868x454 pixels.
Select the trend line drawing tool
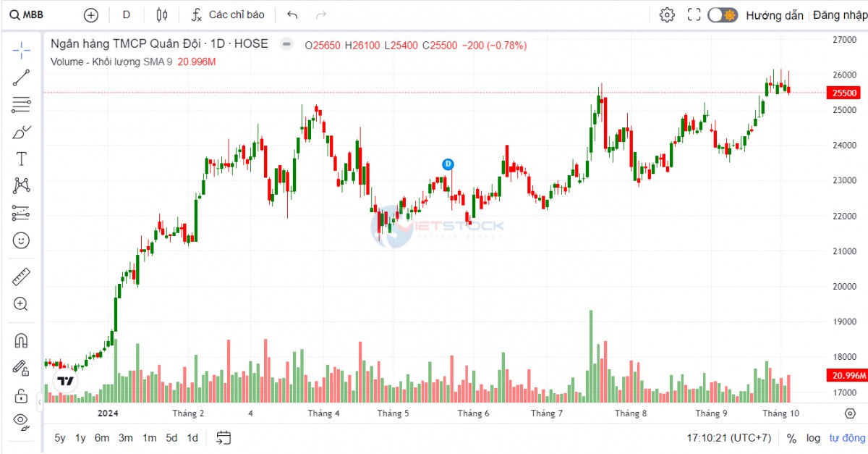(x=22, y=78)
